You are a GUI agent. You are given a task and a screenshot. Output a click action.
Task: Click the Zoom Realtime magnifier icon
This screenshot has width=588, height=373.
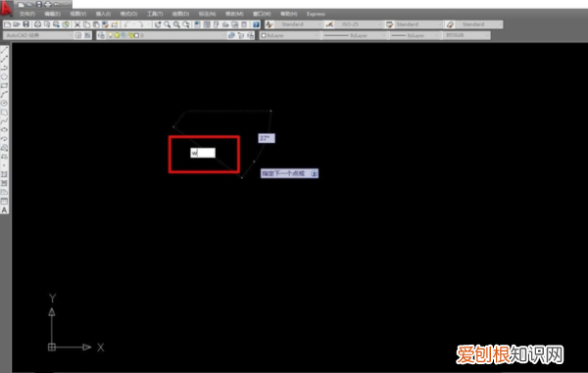coord(168,24)
